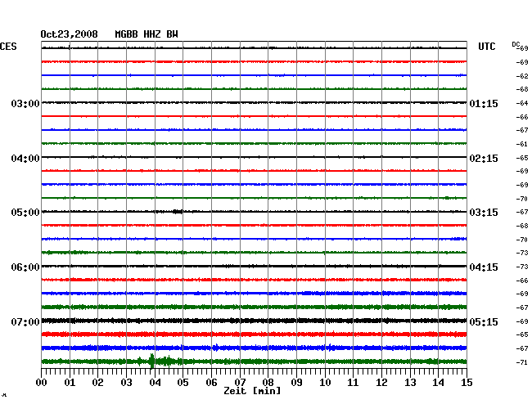This screenshot has width=532, height=404.
Task: Select the DC value -69 beside 05:15
Action: (522, 321)
